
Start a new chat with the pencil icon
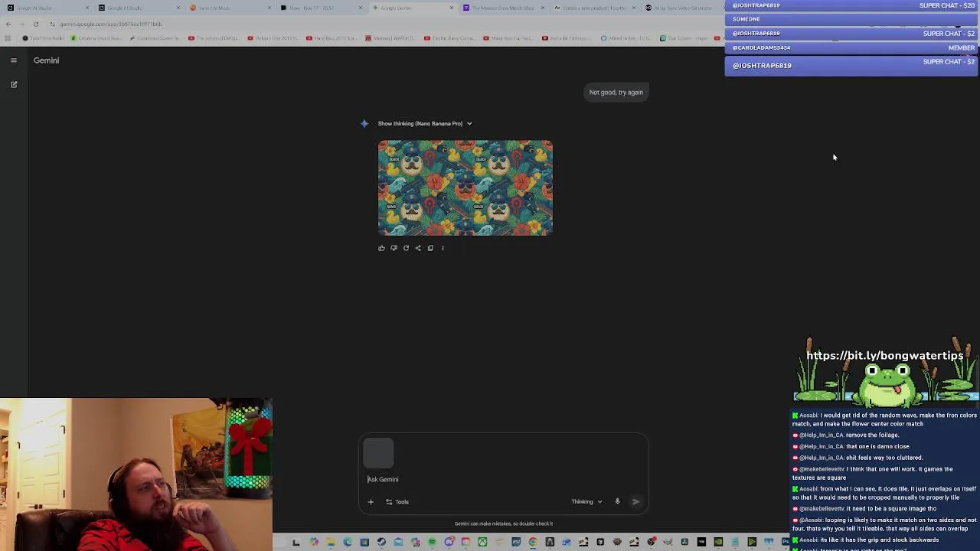pyautogui.click(x=13, y=84)
